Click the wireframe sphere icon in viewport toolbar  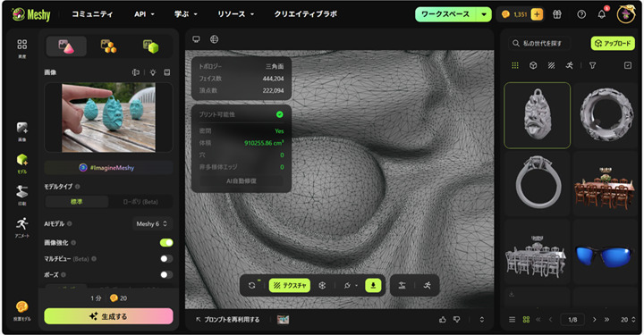322,285
